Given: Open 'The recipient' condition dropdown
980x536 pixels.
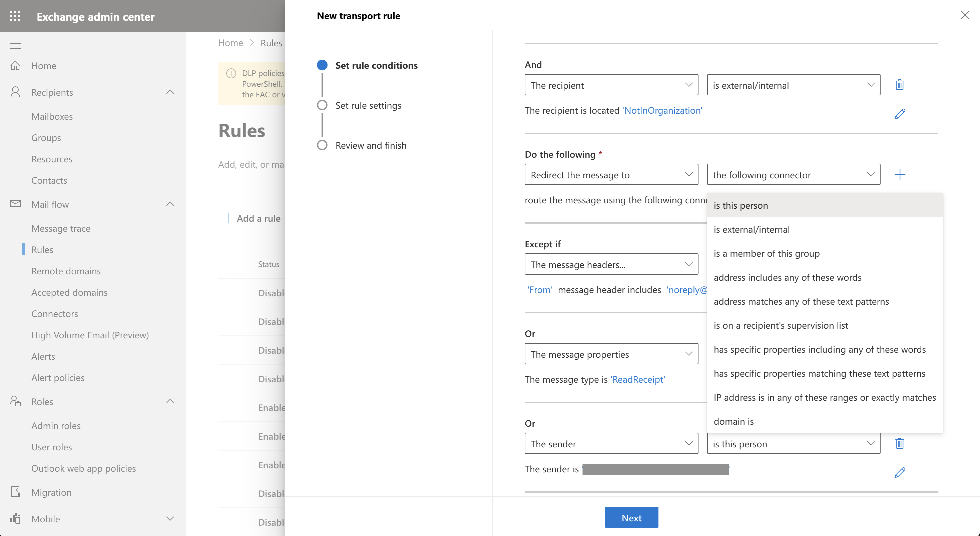Looking at the screenshot, I should (611, 85).
